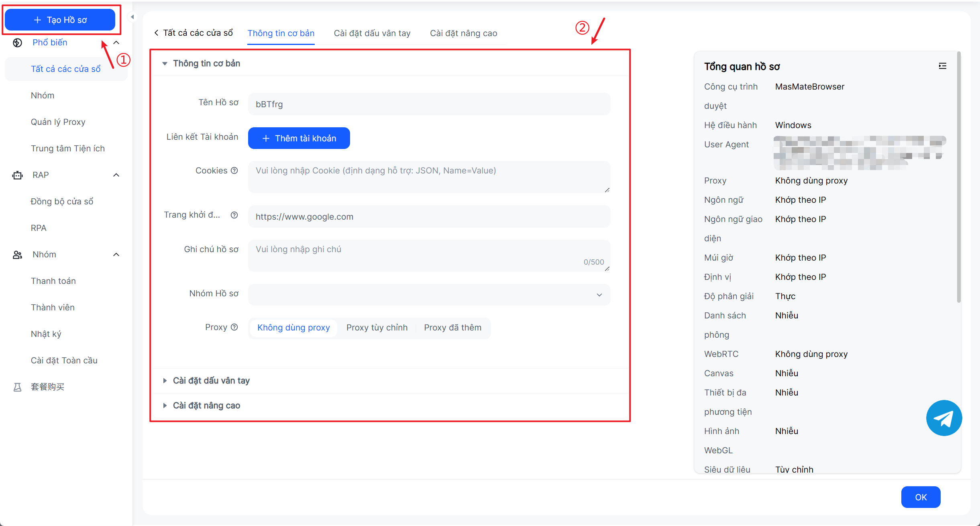Click the RAP robot sidebar icon

(17, 175)
